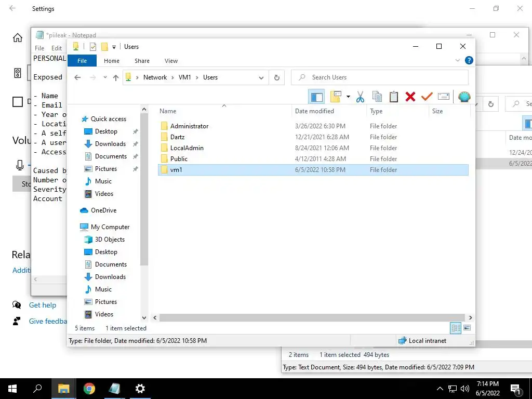Sort by the Name column header
The image size is (532, 399).
tap(223, 111)
